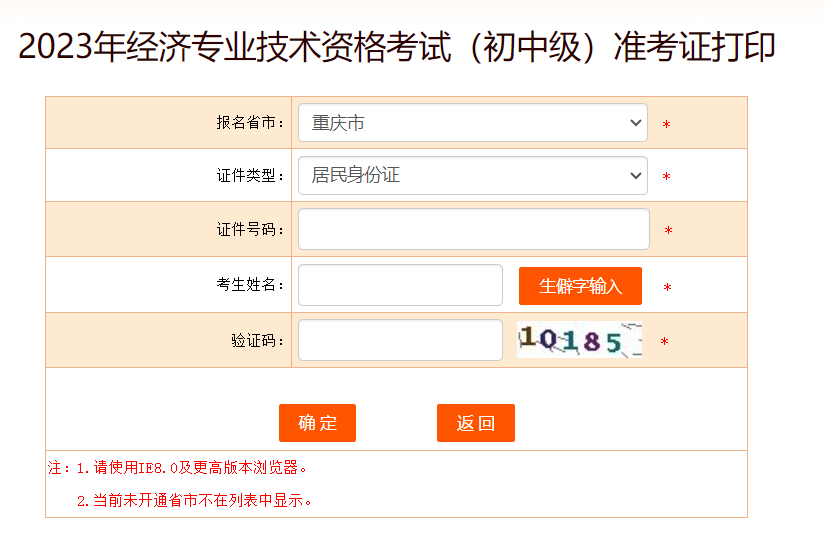Viewport: 825px width, 544px height.
Task: Click the 返回 button
Action: [x=476, y=423]
